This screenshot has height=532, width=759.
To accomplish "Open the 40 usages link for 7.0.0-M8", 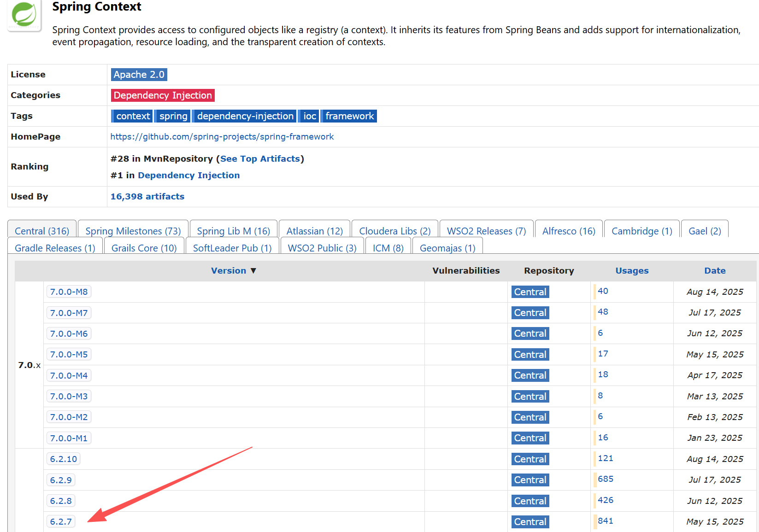I will pos(603,291).
